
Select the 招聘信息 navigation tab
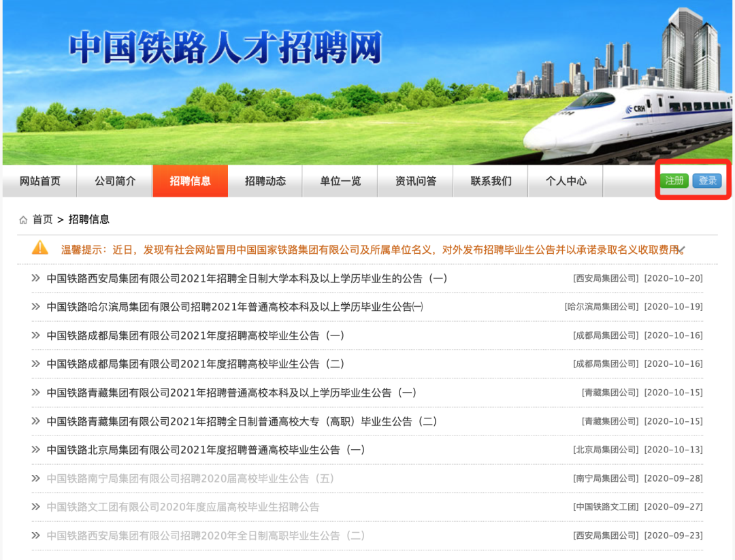pos(191,181)
